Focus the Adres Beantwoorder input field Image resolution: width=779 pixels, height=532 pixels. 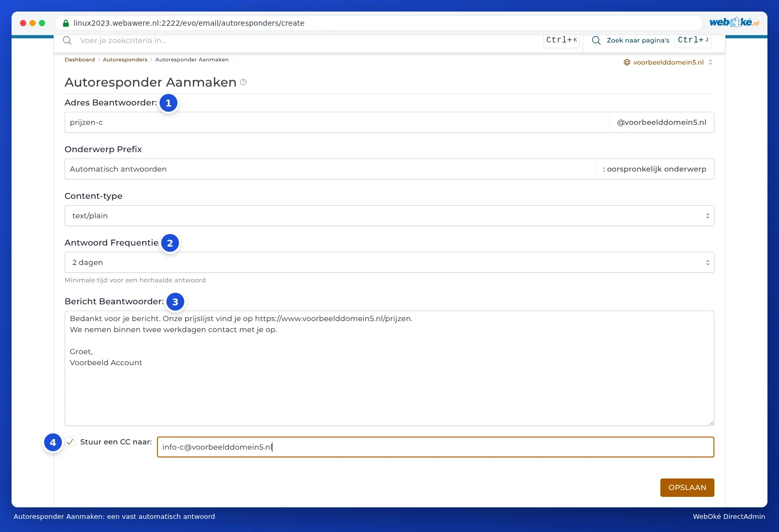(336, 122)
